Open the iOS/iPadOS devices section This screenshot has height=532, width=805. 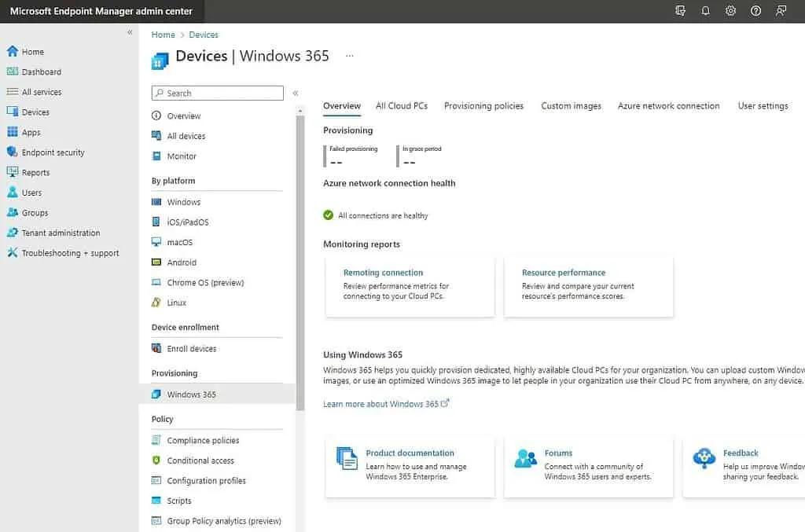(x=157, y=222)
